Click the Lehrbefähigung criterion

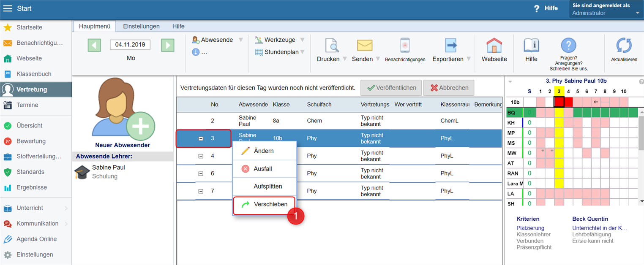click(592, 235)
